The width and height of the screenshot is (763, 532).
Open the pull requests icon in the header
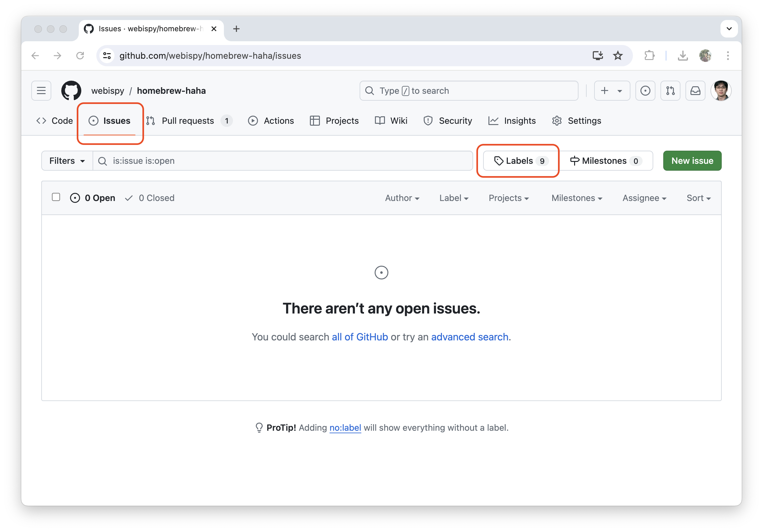pyautogui.click(x=670, y=91)
